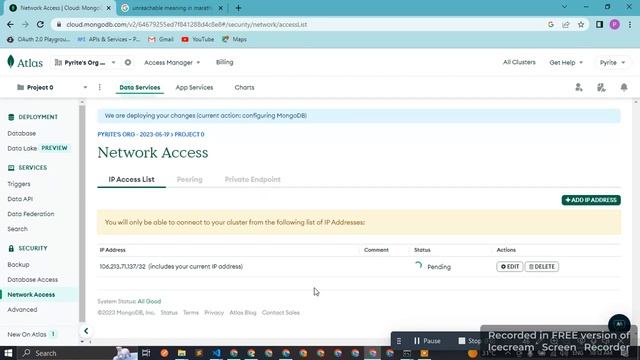Open Backup in sidebar
This screenshot has width=640, height=360.
18,264
